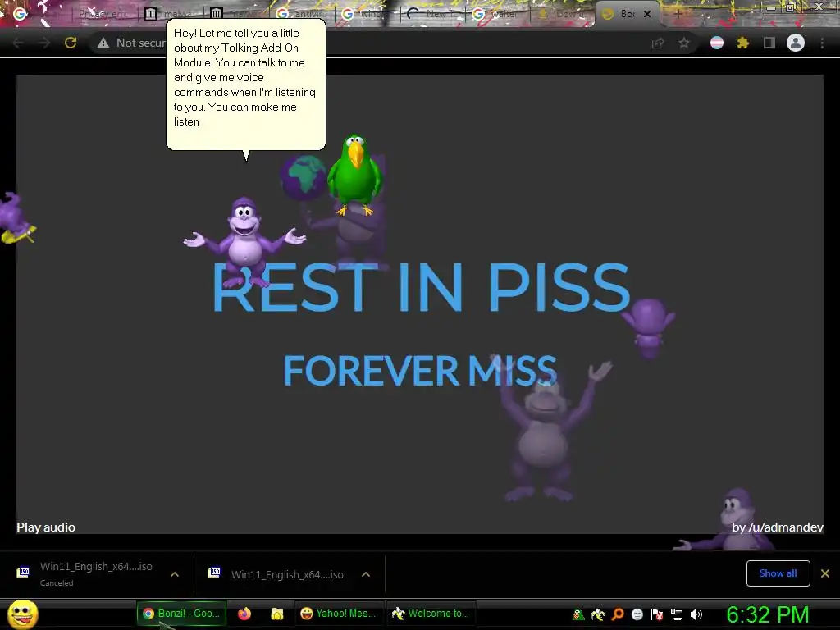Open the Yahoo! Messenger taskbar button
Viewport: 840px width, 630px height.
[x=339, y=614]
